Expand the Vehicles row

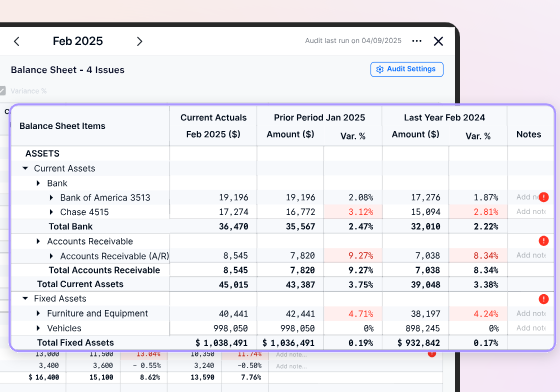(38, 328)
